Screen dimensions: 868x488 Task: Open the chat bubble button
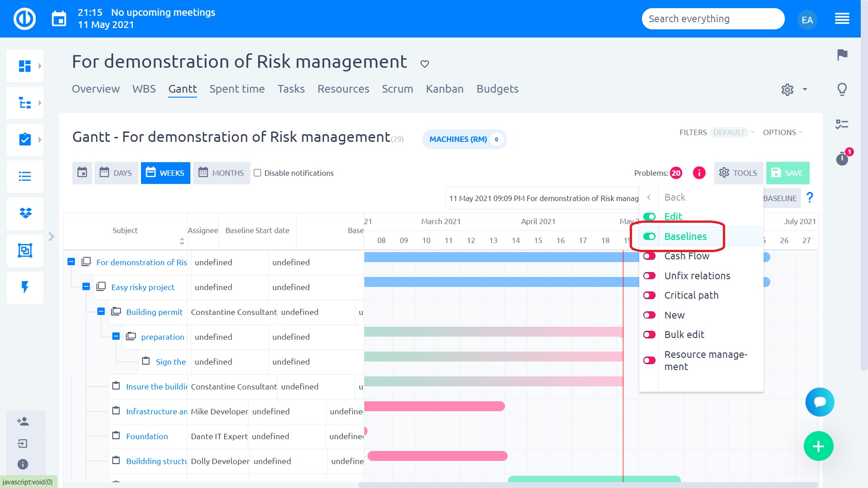(819, 402)
